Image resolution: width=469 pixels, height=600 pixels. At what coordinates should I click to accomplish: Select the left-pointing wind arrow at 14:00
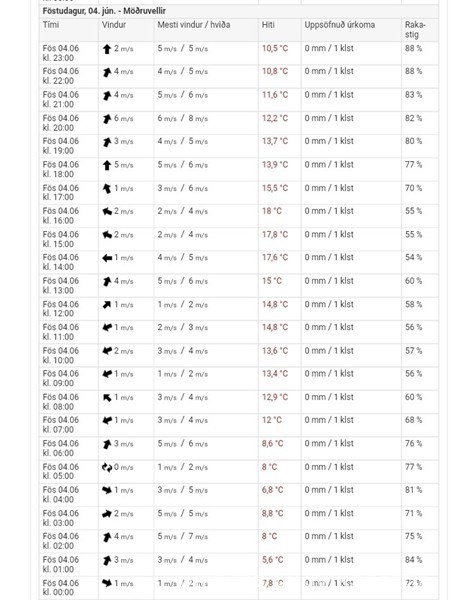[107, 258]
